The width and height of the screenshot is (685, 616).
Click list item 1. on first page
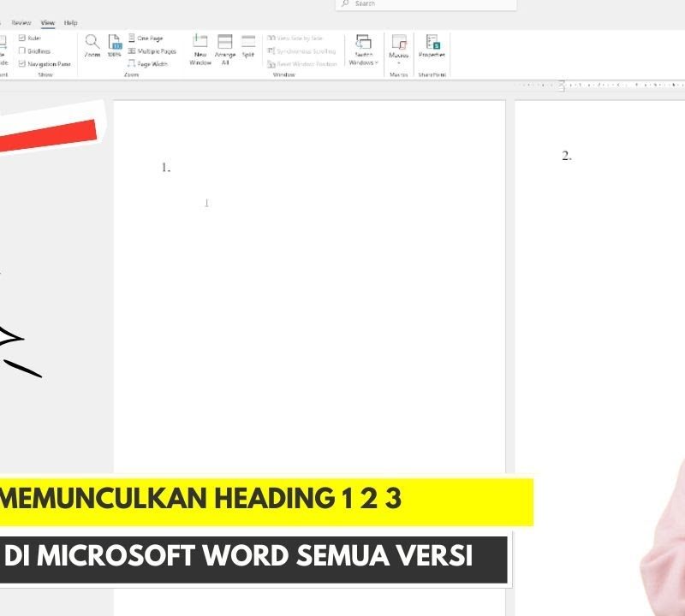click(166, 168)
